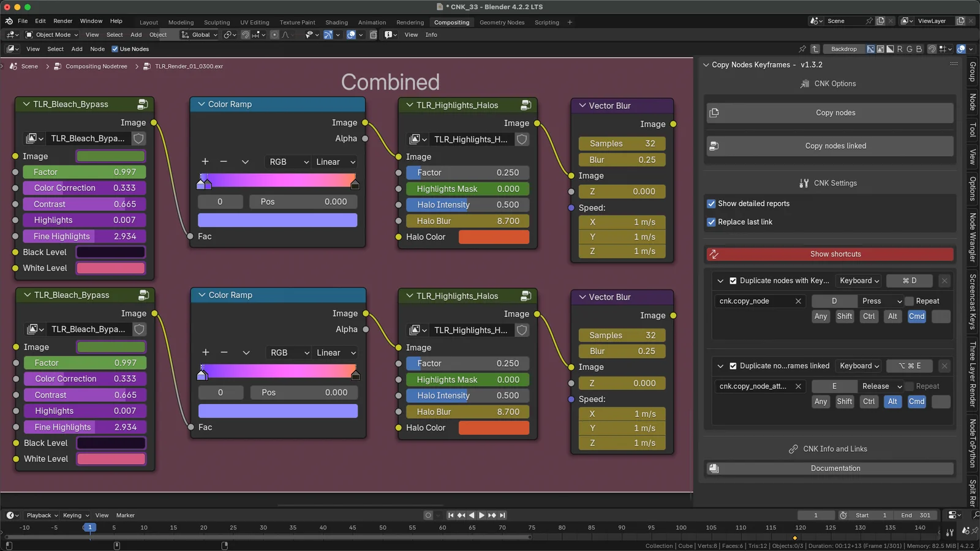Open the editor type selector icon in the compositor header

click(x=12, y=49)
